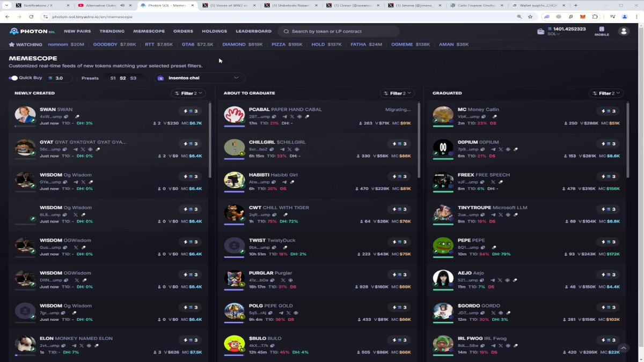
Task: Quick buy SWAN with lightning 3 button
Action: (x=191, y=111)
